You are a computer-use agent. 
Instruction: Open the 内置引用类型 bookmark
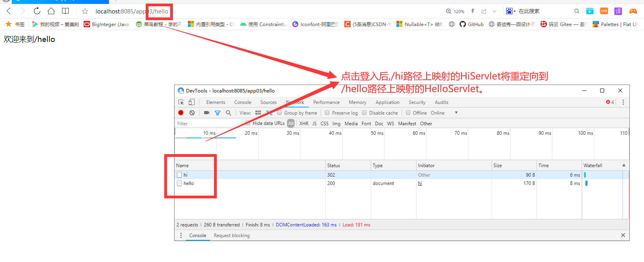(x=211, y=24)
